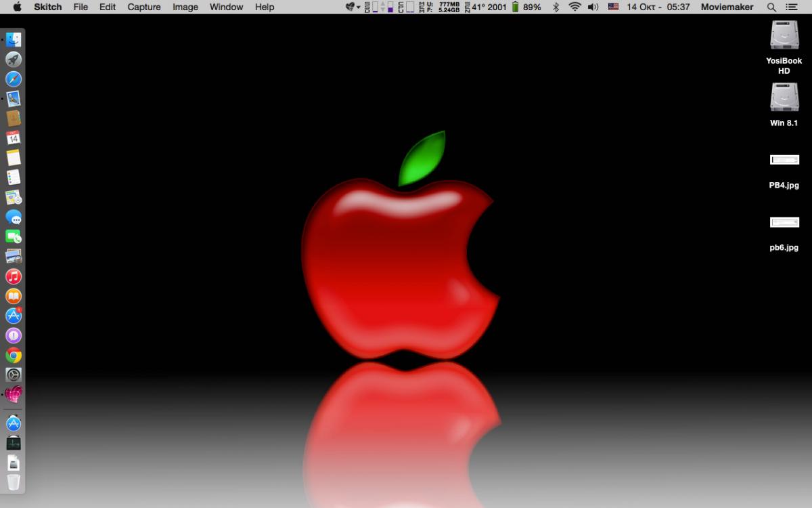Click the 'Win 8.1' label
Image resolution: width=812 pixels, height=508 pixels.
coord(784,123)
